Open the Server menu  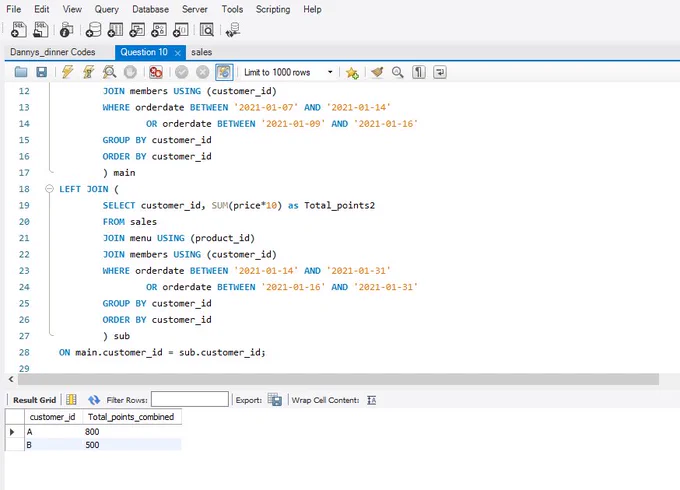pyautogui.click(x=195, y=9)
